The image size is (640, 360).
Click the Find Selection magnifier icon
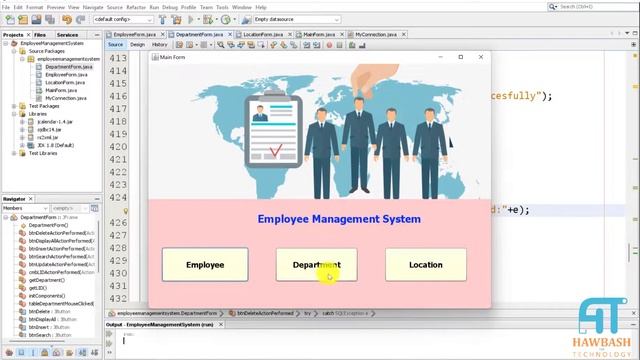tap(221, 45)
